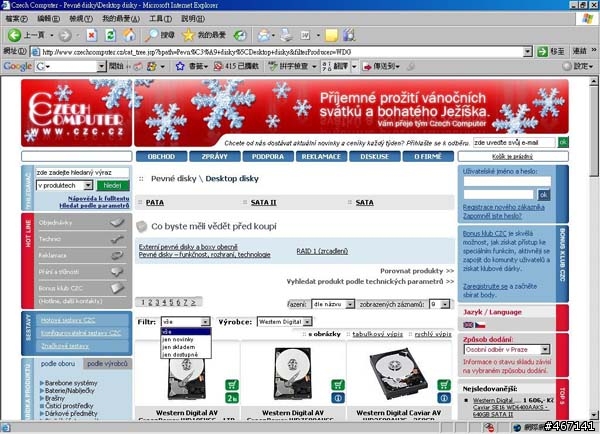Open the SATA II category link
600x434 pixels.
(263, 202)
